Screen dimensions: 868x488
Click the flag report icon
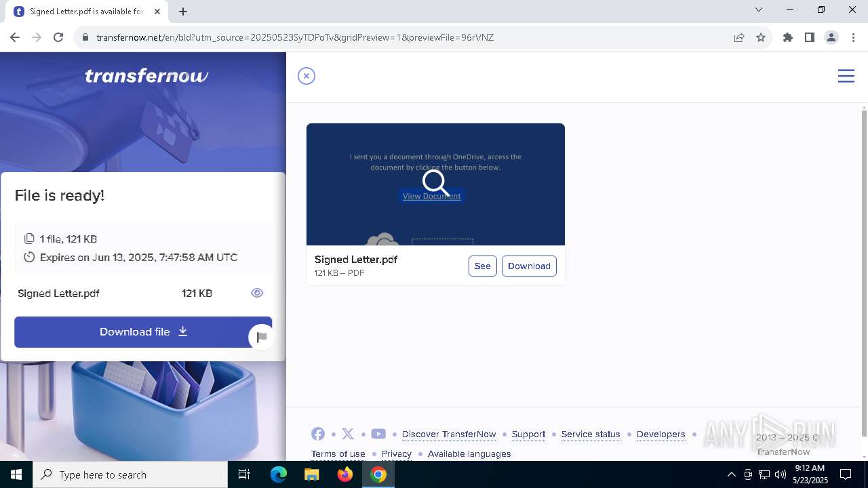pos(262,337)
